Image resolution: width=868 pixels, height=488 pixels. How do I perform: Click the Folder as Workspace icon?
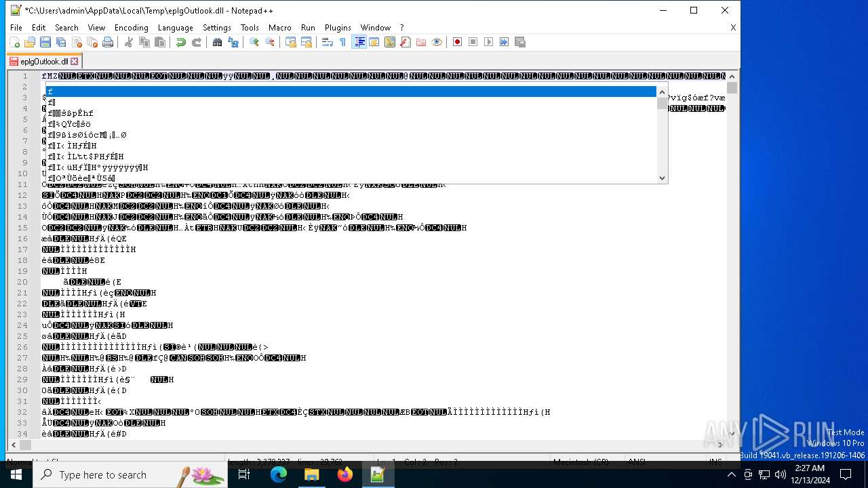coord(421,42)
